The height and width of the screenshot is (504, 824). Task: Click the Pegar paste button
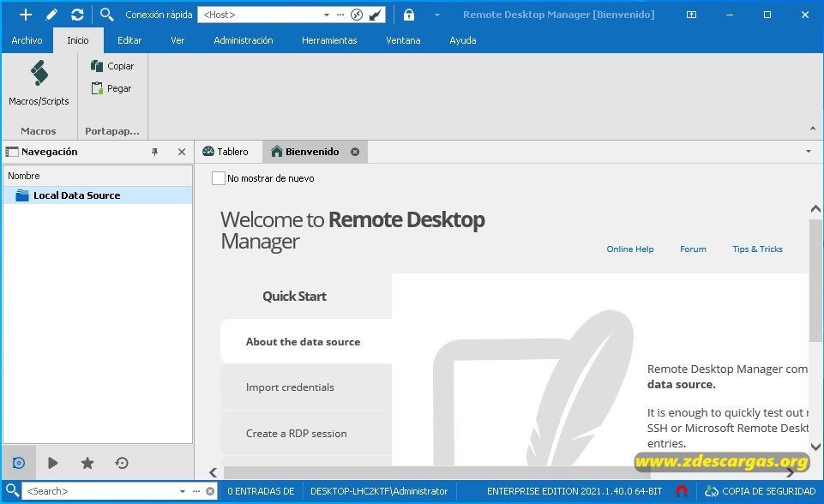click(111, 88)
